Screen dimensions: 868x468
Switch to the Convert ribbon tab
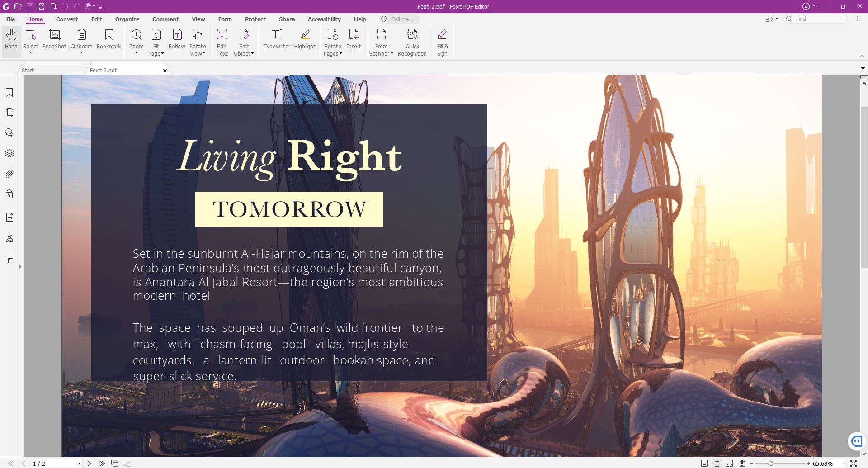(x=67, y=19)
